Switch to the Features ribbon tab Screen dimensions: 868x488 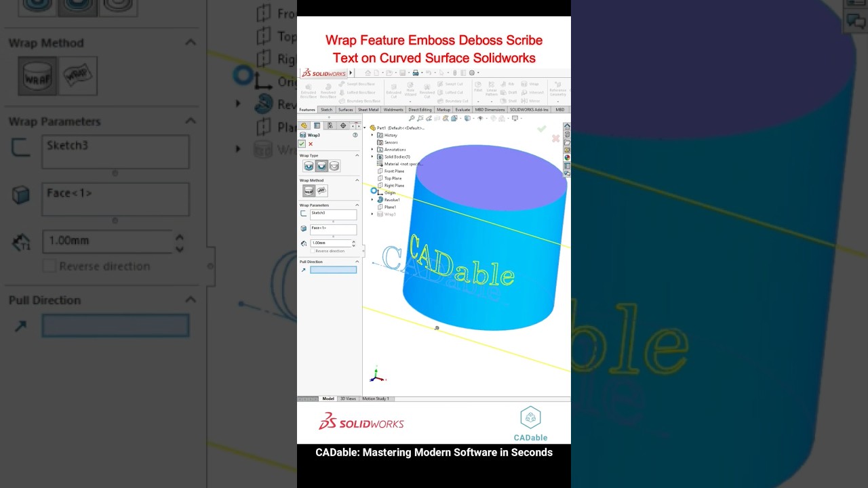tap(307, 110)
